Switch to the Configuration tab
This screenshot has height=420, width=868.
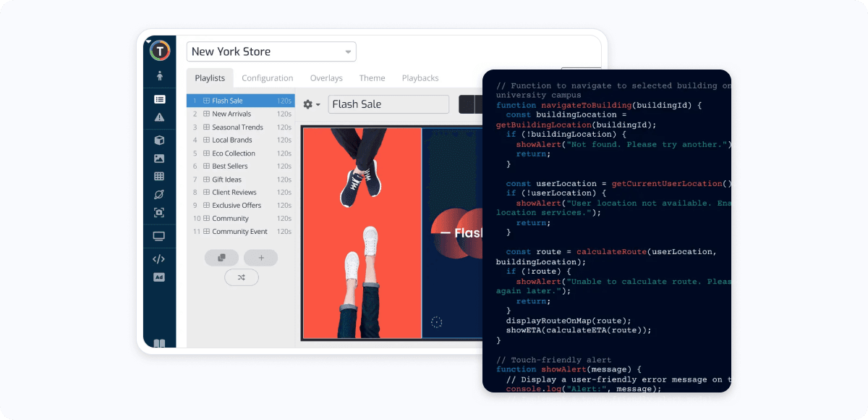(x=268, y=78)
